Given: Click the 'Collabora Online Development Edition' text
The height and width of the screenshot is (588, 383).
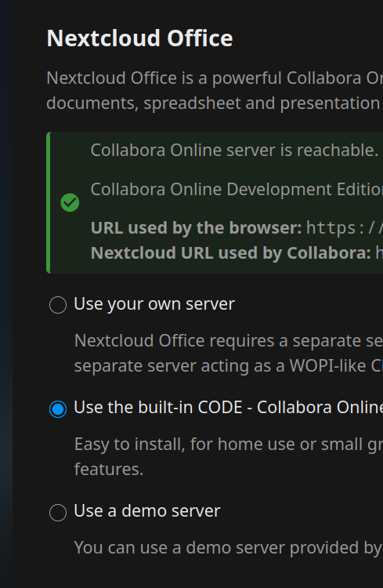Looking at the screenshot, I should pyautogui.click(x=237, y=190).
